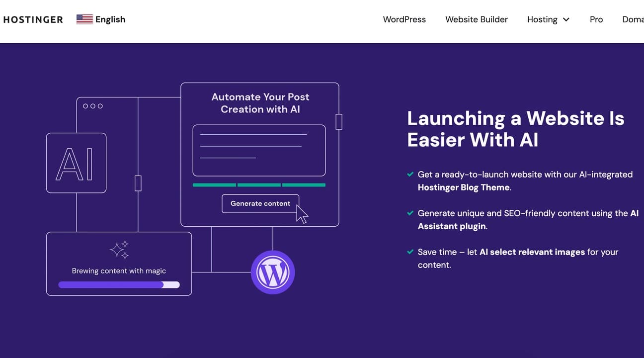Click the round WordPress logo in the illustration

tap(273, 272)
